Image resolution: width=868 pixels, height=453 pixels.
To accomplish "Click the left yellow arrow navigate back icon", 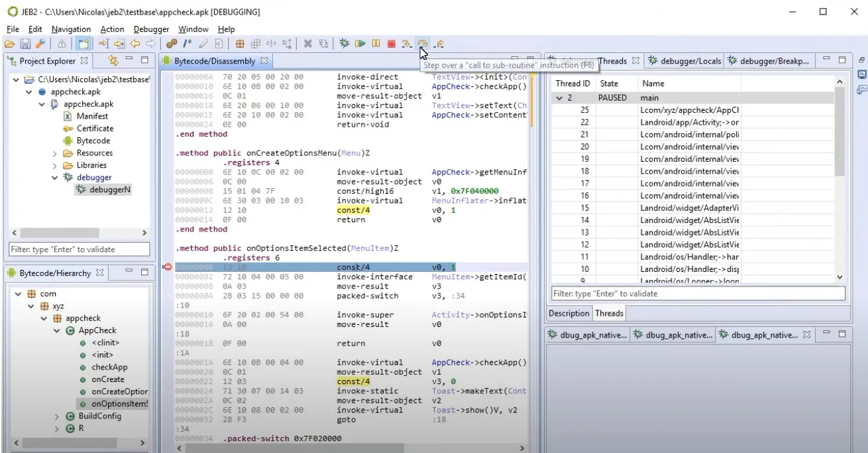I will (x=135, y=44).
